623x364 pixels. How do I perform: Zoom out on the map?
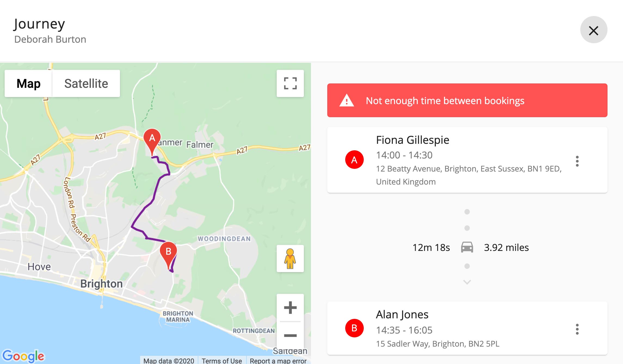tap(290, 335)
